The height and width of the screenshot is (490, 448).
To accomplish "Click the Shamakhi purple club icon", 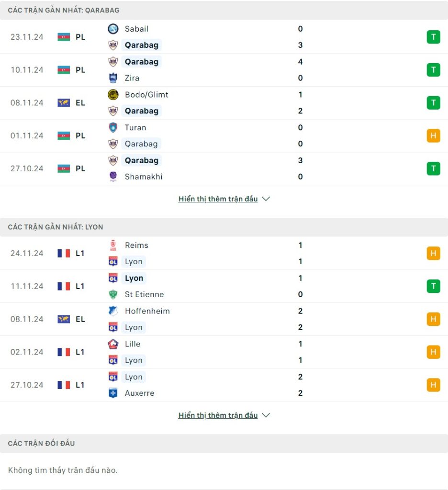I will [113, 177].
